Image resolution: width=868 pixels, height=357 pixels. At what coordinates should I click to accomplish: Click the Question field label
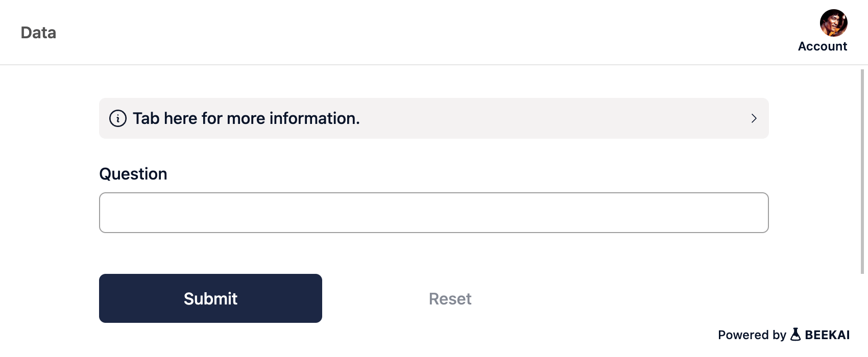click(x=133, y=174)
